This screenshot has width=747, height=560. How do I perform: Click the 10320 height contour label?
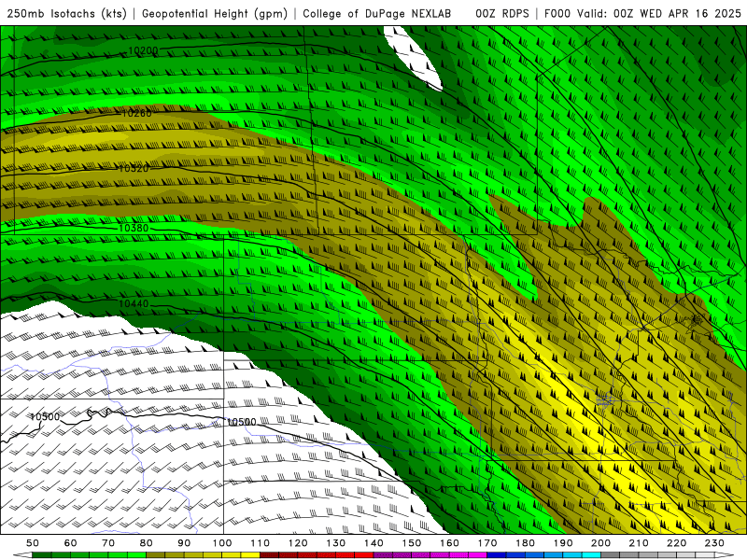(x=134, y=169)
